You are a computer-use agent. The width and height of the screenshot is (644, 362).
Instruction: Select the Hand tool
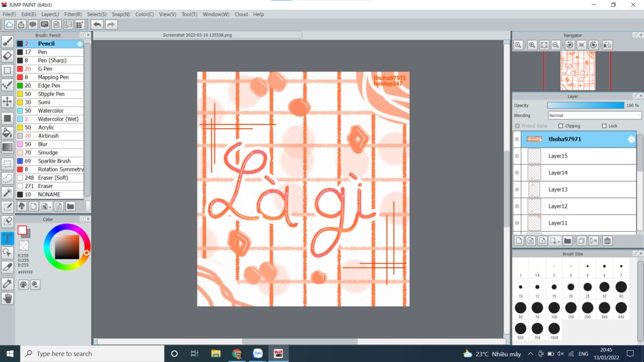pos(8,299)
